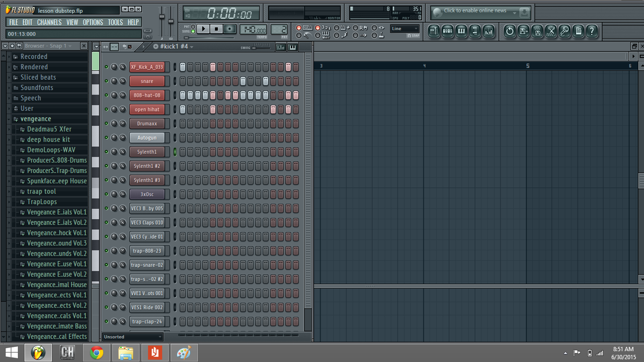The width and height of the screenshot is (644, 362).
Task: Click the download arrow in news panel
Action: coord(524,12)
